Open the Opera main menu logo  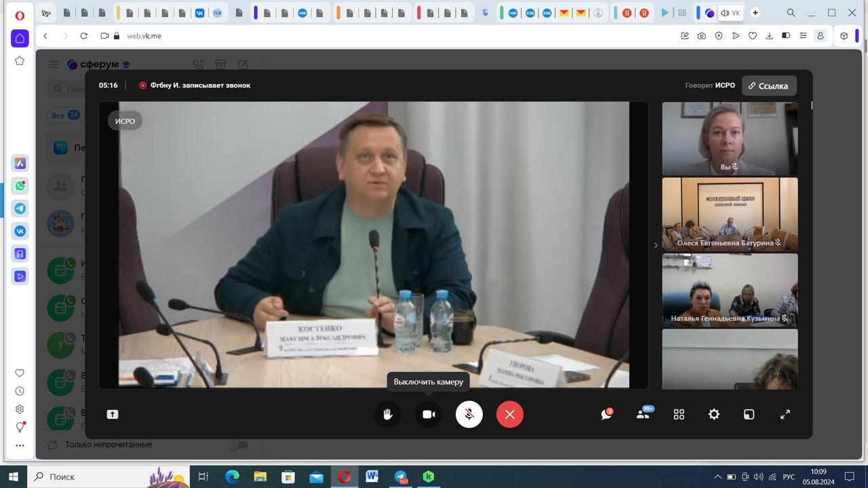20,15
